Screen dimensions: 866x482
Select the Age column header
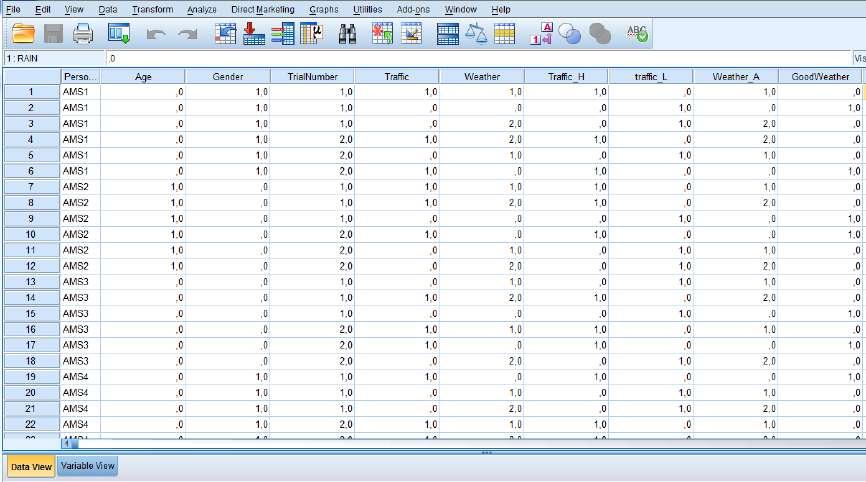[x=143, y=77]
